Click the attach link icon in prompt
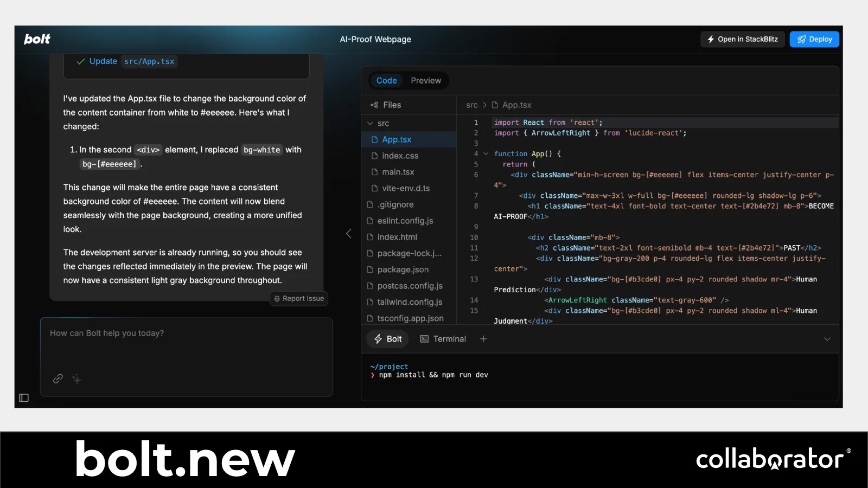Screen dimensions: 868x488 (58, 379)
